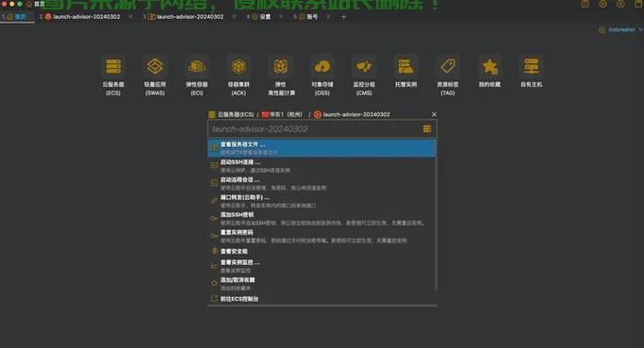644x348 pixels.
Task: Select 查看实例监控 menu entry
Action: click(x=322, y=266)
